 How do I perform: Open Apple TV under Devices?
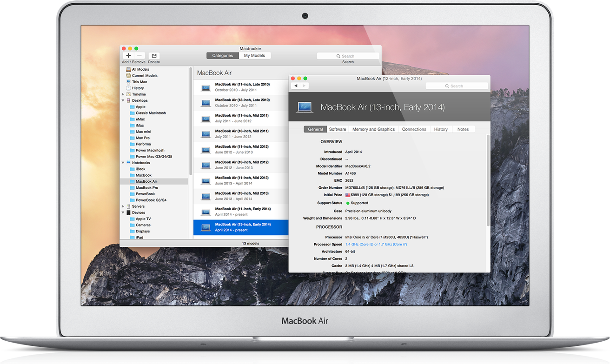coord(143,218)
